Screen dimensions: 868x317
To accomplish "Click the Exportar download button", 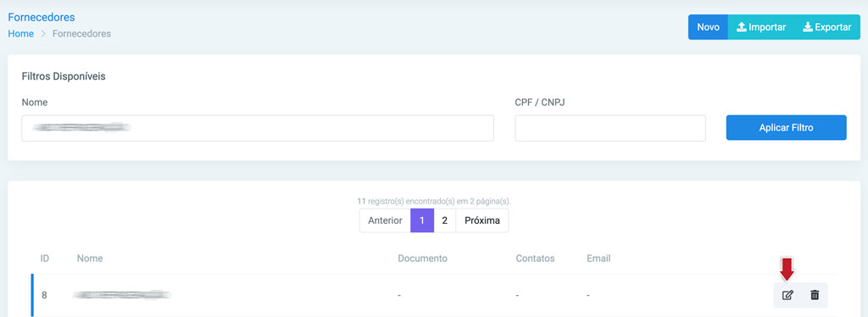I will click(x=827, y=27).
